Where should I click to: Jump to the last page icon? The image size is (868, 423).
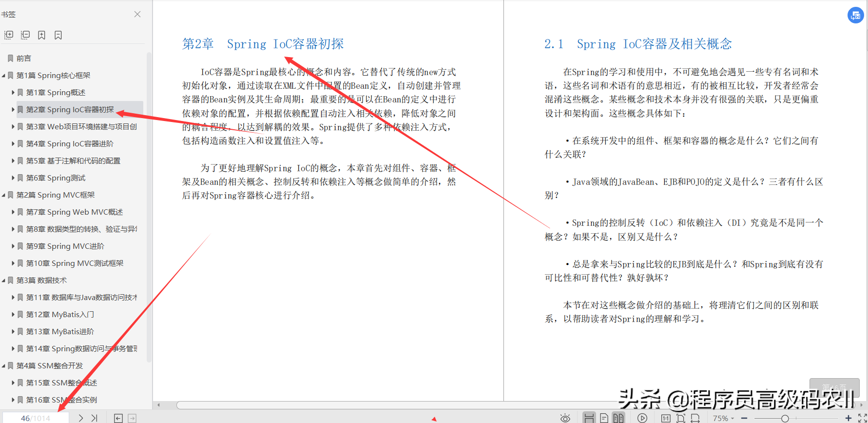(95, 418)
